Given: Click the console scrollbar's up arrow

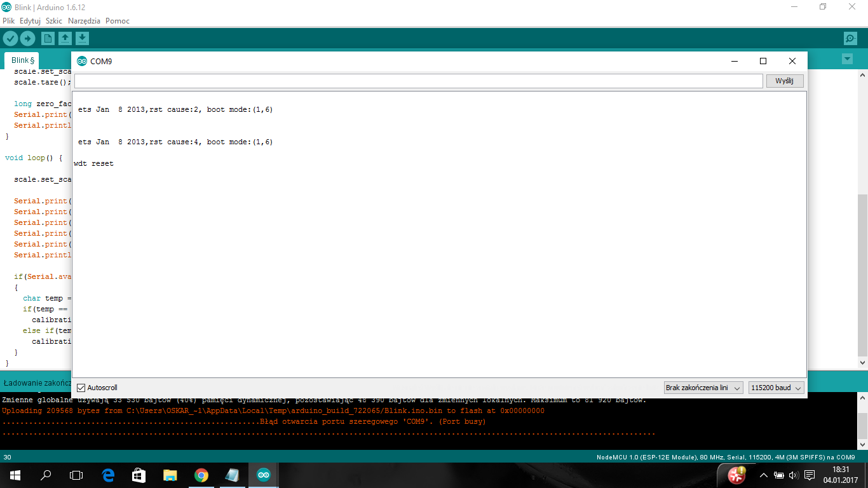Looking at the screenshot, I should (862, 398).
